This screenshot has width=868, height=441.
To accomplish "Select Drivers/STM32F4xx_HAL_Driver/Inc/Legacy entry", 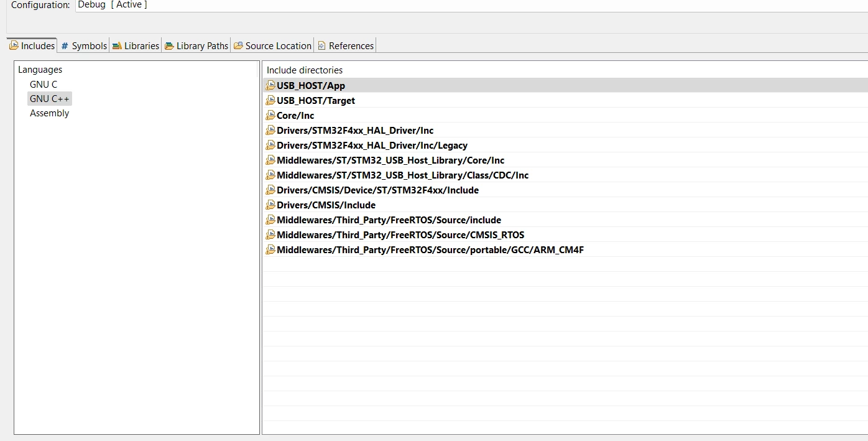I will [565, 145].
